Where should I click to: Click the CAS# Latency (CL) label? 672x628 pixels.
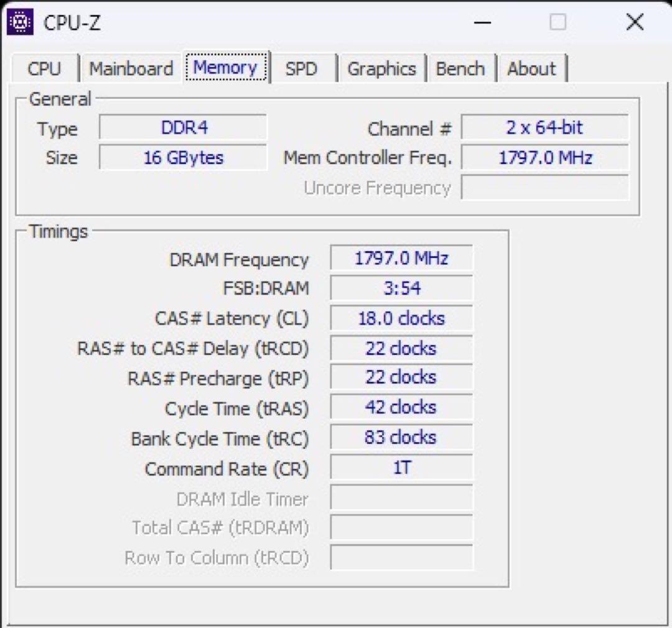232,319
